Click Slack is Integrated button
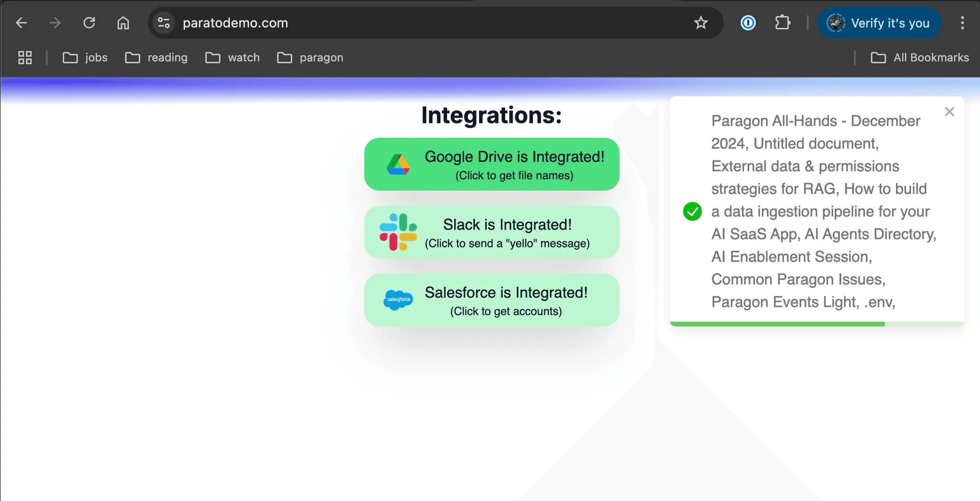This screenshot has height=501, width=980. tap(491, 232)
